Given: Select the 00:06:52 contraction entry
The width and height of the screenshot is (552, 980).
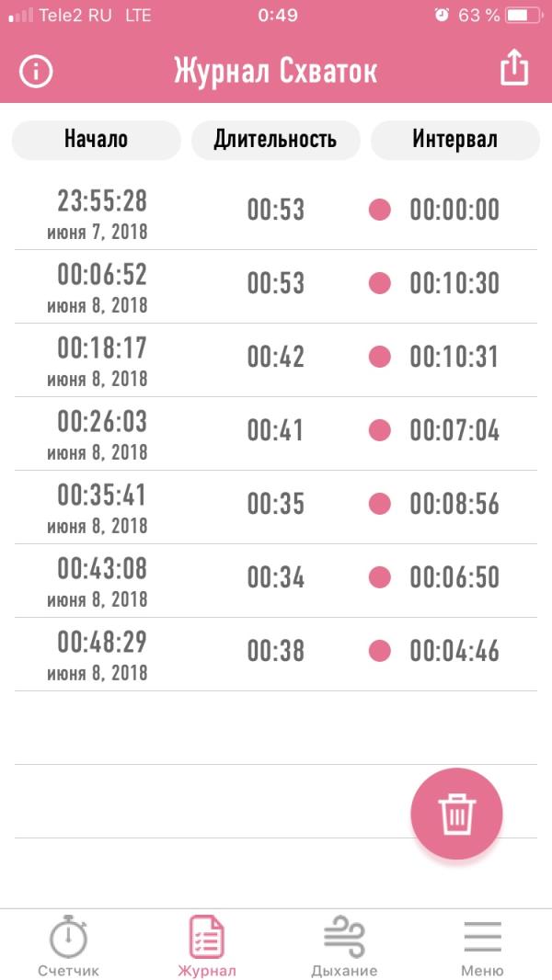Looking at the screenshot, I should 276,287.
